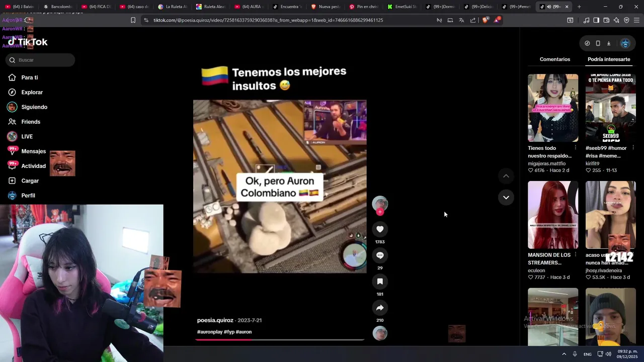Share the video with the arrow icon

click(x=380, y=308)
